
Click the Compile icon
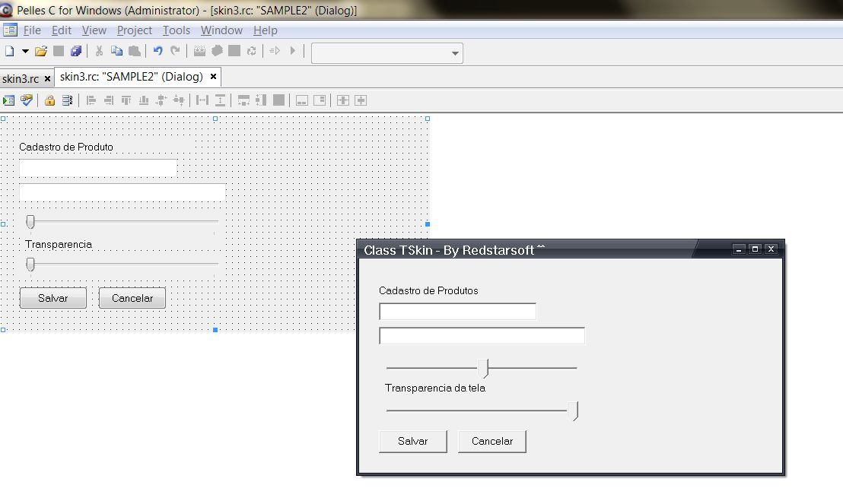199,51
